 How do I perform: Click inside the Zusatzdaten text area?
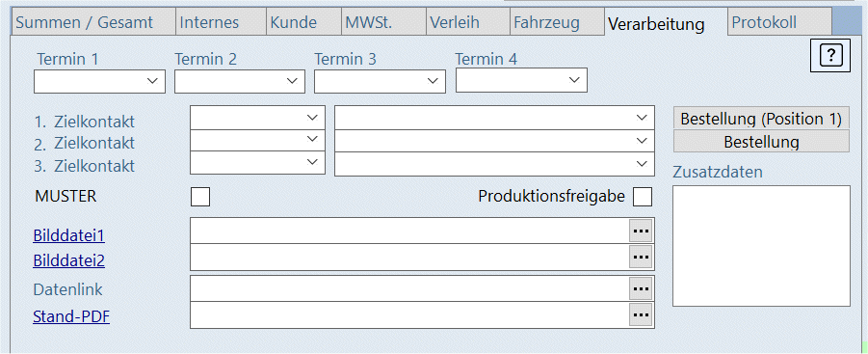coord(761,245)
